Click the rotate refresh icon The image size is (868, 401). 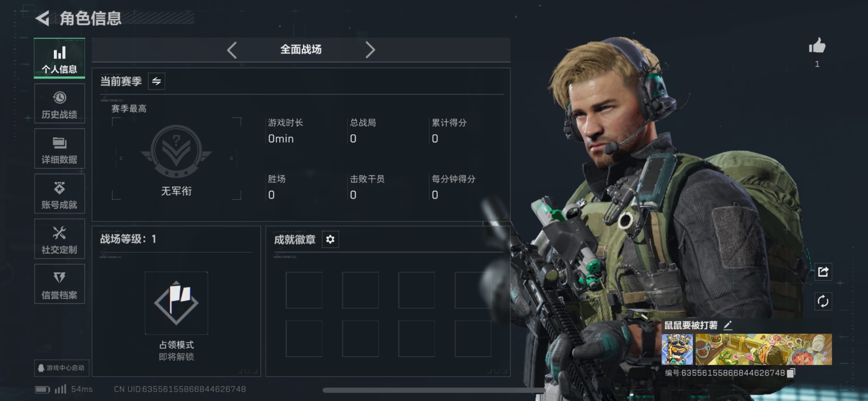tap(823, 301)
